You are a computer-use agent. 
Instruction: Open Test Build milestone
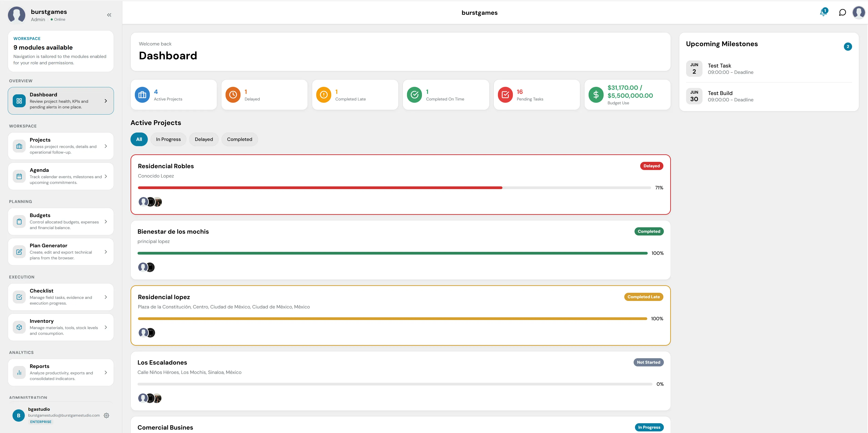click(x=769, y=96)
